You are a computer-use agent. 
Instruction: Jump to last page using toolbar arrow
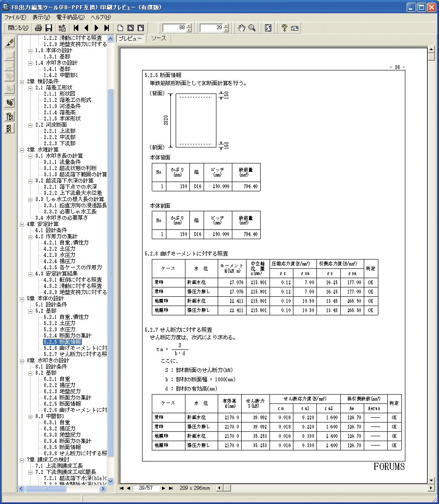(x=107, y=28)
